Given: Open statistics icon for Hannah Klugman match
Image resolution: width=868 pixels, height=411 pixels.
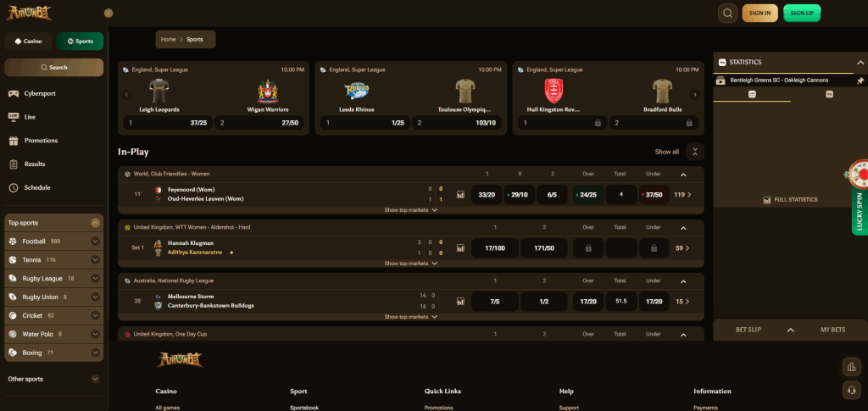Looking at the screenshot, I should [460, 248].
